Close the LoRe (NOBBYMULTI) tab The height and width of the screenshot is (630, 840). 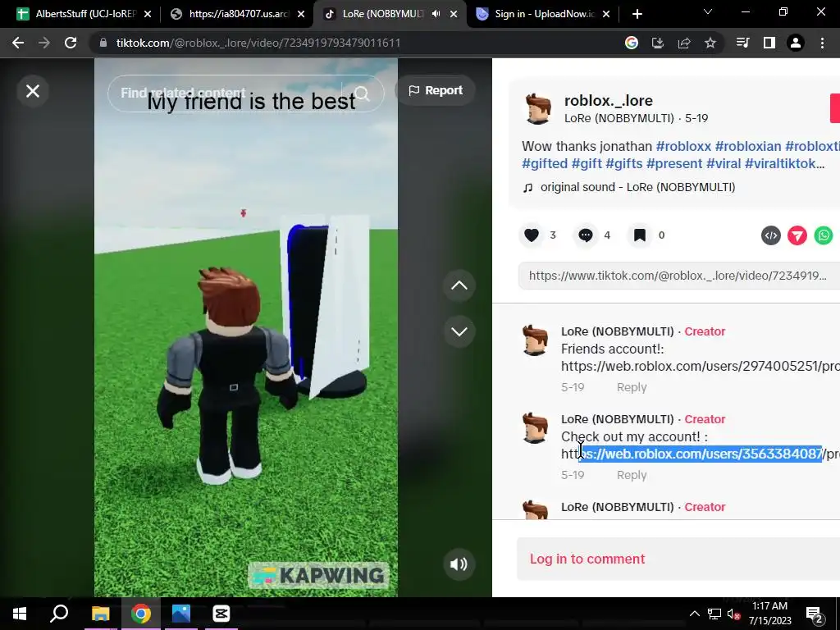[454, 14]
